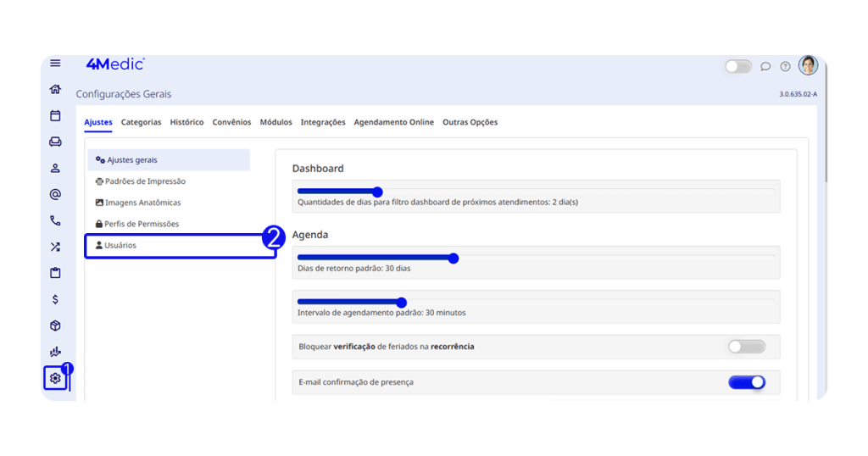Click the chat bubble icon in header

(x=765, y=66)
